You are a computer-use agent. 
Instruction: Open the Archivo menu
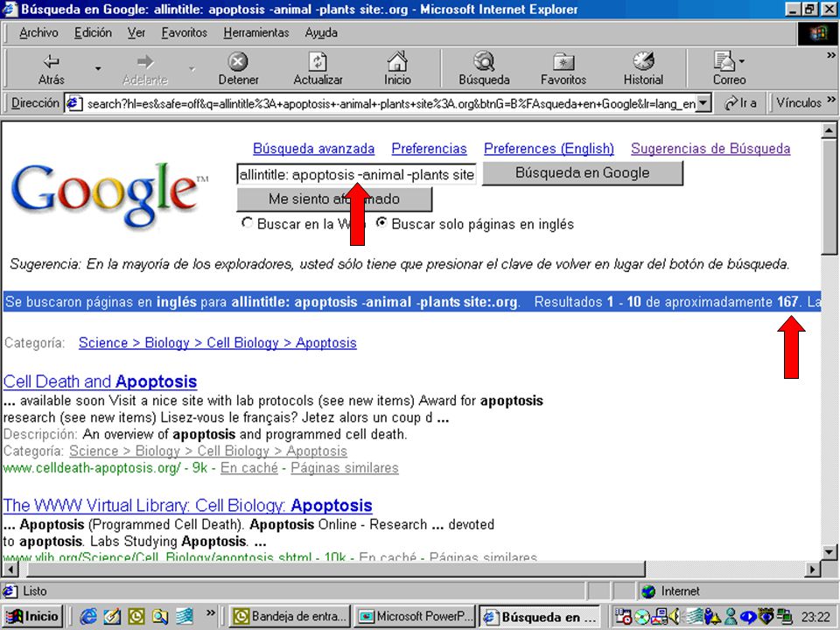38,32
